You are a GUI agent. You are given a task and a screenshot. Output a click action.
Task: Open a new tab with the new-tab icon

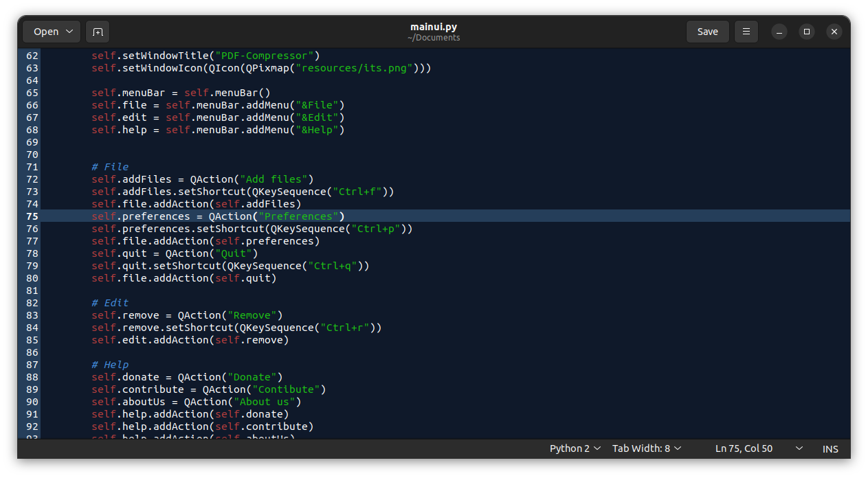pyautogui.click(x=97, y=32)
